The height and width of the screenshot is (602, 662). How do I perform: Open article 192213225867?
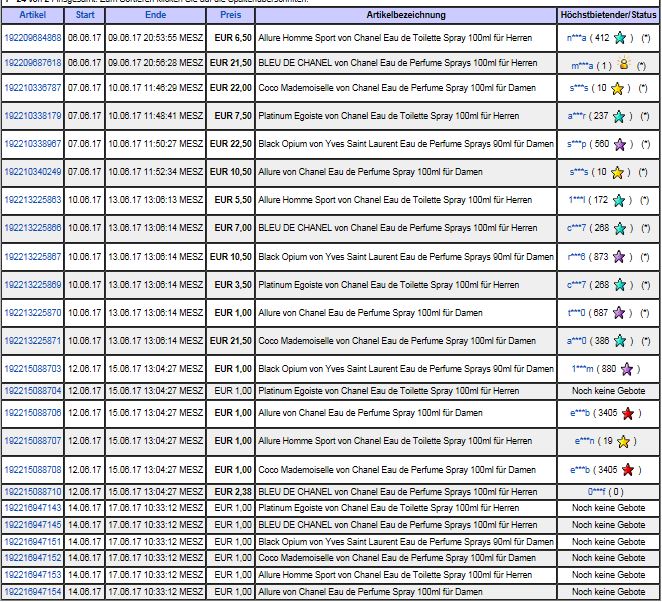(33, 257)
